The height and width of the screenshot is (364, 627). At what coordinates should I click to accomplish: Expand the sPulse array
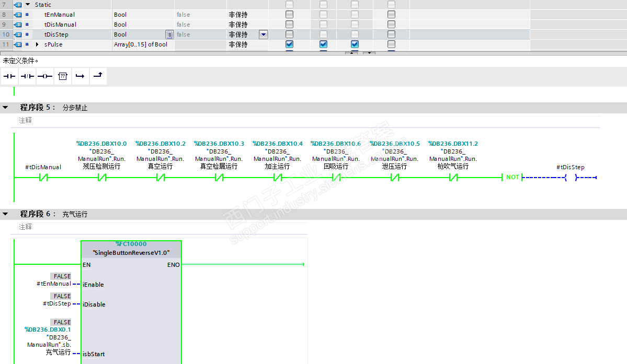[x=37, y=44]
